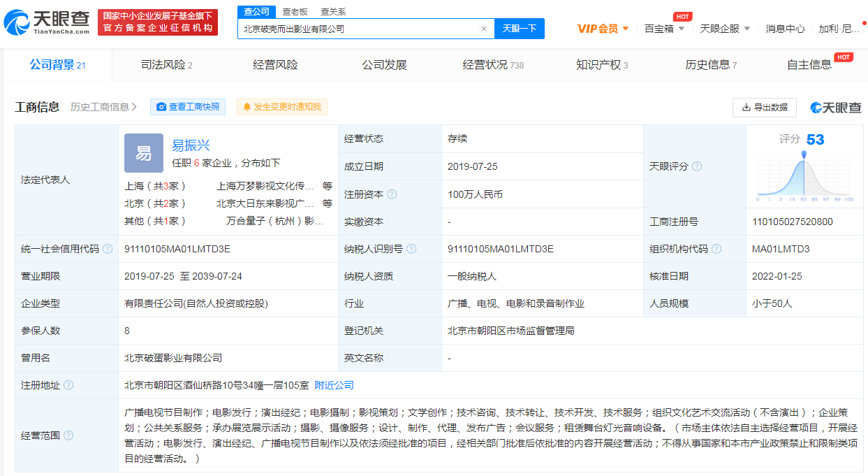868x476 pixels.
Task: Clear the search box with the X icon
Action: [483, 29]
